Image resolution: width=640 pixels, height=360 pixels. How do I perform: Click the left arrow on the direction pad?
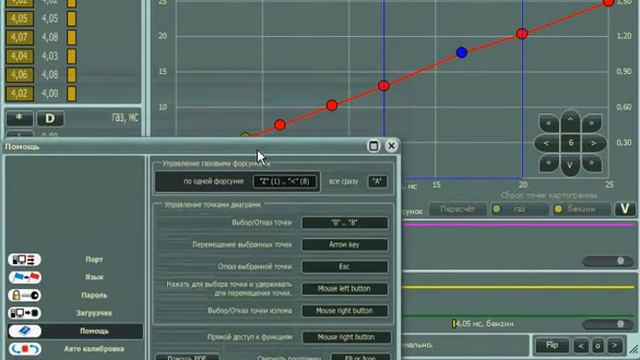(547, 143)
